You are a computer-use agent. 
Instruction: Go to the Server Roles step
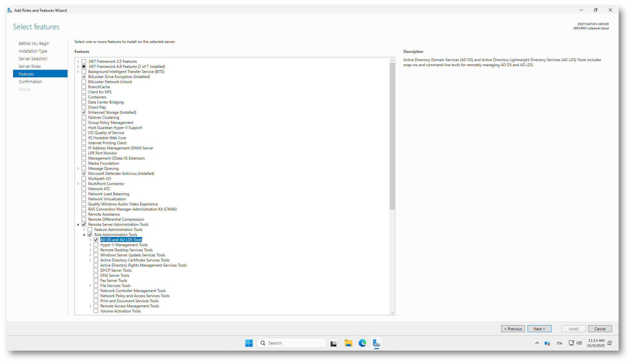coord(30,66)
